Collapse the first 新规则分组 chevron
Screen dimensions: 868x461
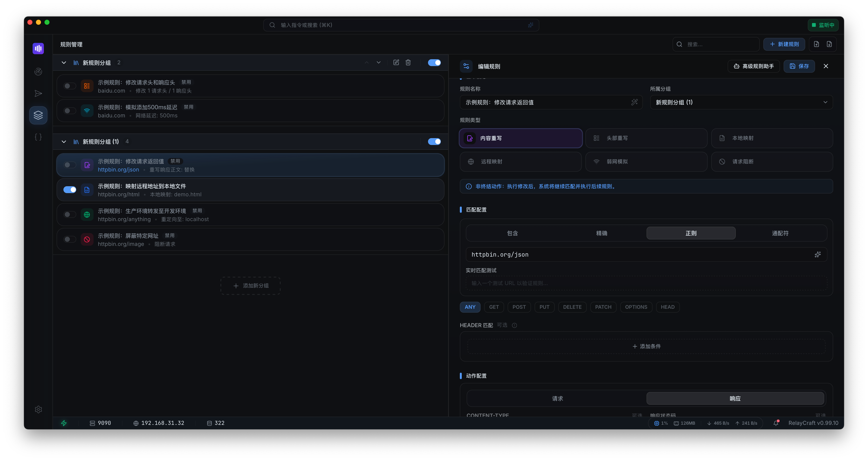coord(64,63)
